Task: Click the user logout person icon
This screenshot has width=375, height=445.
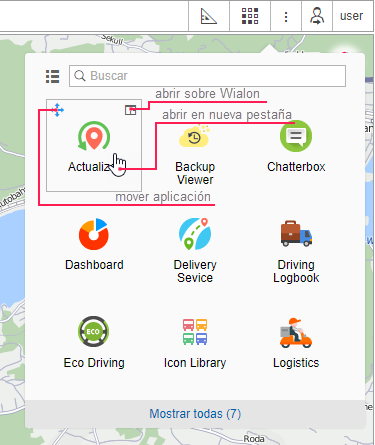Action: point(317,16)
